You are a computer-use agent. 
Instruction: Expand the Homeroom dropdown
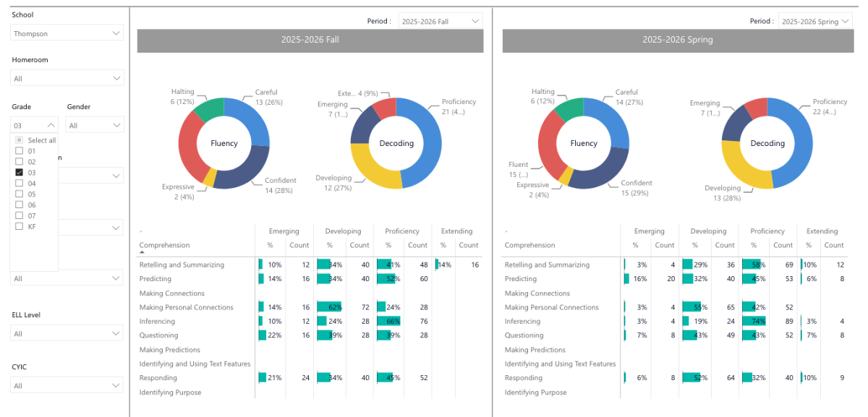[x=67, y=78]
